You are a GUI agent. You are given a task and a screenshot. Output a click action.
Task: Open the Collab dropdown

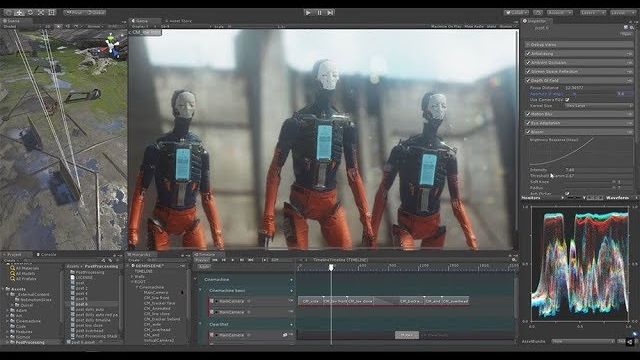[517, 13]
